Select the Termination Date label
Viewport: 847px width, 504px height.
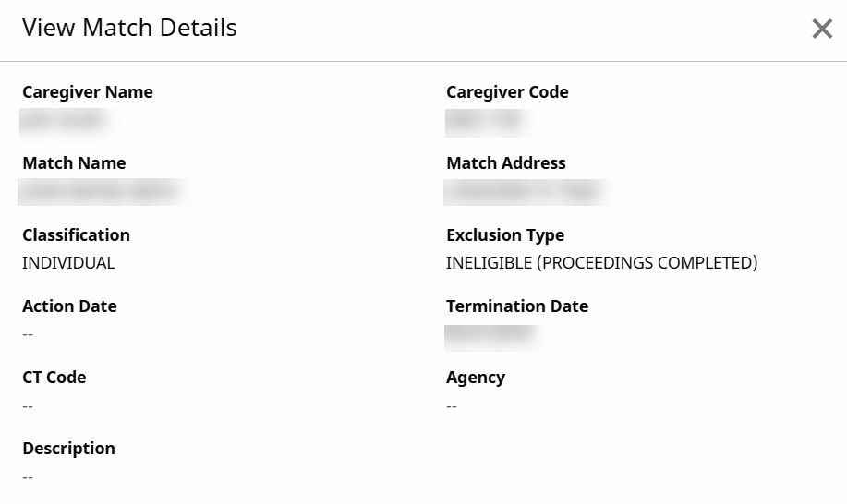[517, 306]
